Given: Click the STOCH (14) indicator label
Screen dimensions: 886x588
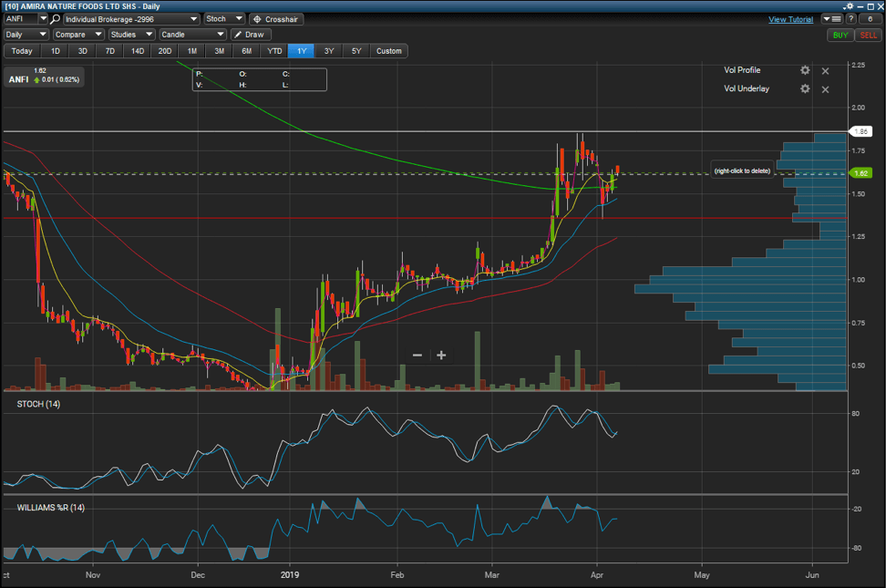Looking at the screenshot, I should pos(38,404).
